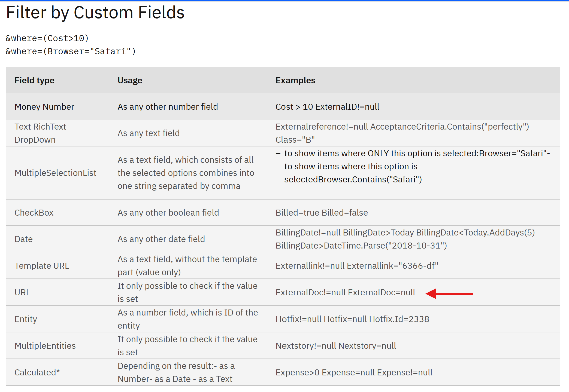The width and height of the screenshot is (569, 392).
Task: Click the 'Usage' column header
Action: click(x=130, y=80)
